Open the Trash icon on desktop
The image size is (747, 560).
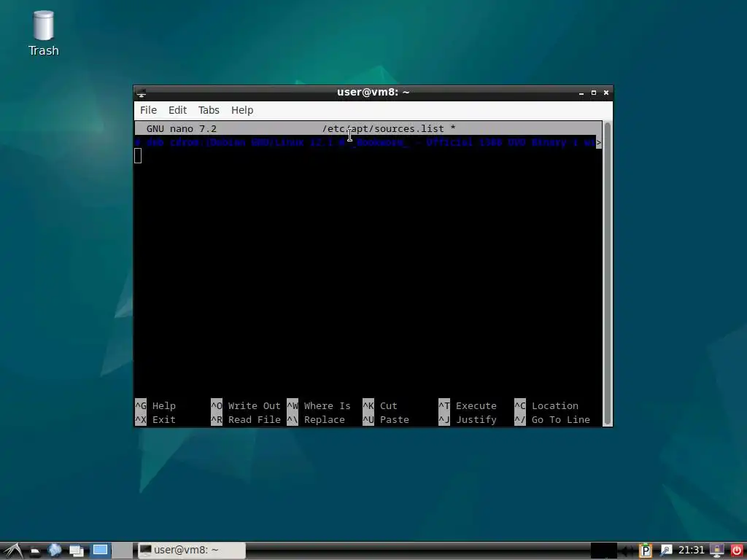point(43,34)
